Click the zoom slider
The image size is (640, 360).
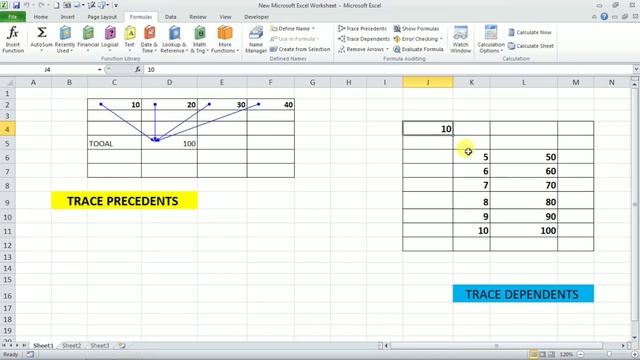pyautogui.click(x=608, y=354)
